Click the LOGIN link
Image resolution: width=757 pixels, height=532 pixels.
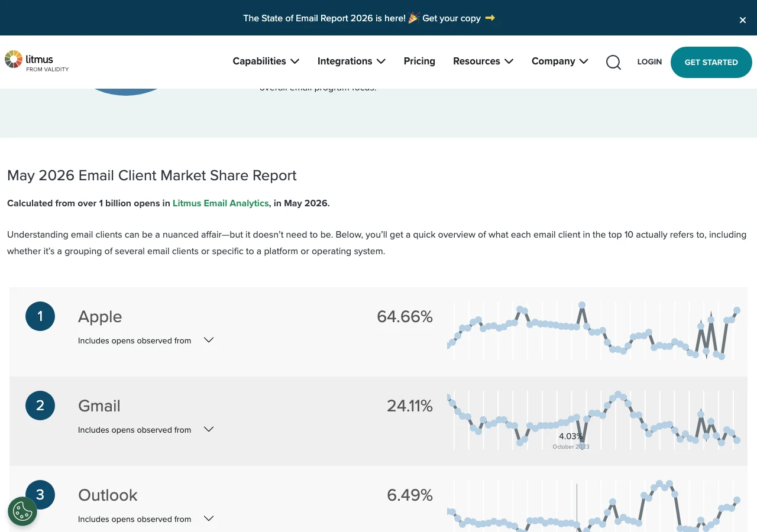(649, 61)
